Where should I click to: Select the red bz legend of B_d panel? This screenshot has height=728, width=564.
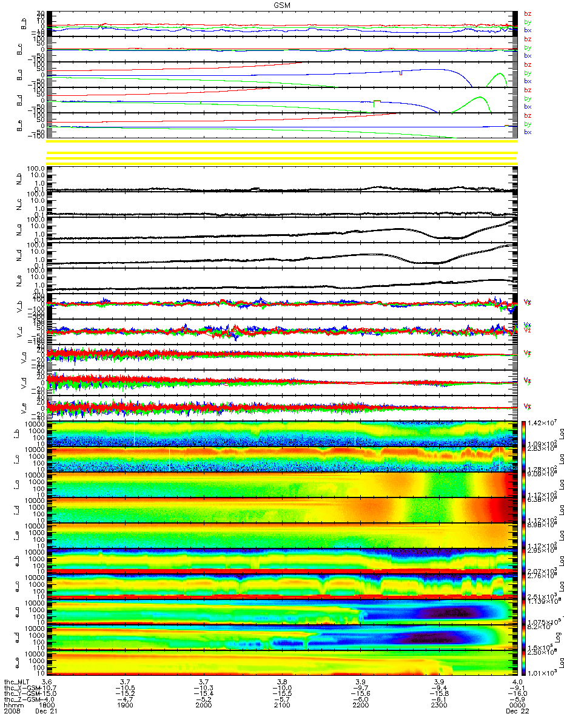click(x=528, y=90)
